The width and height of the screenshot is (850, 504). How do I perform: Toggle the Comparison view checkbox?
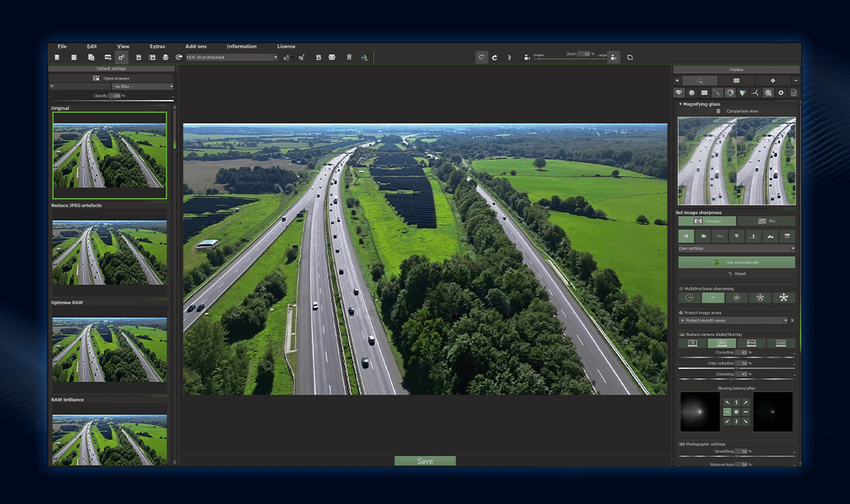click(718, 111)
